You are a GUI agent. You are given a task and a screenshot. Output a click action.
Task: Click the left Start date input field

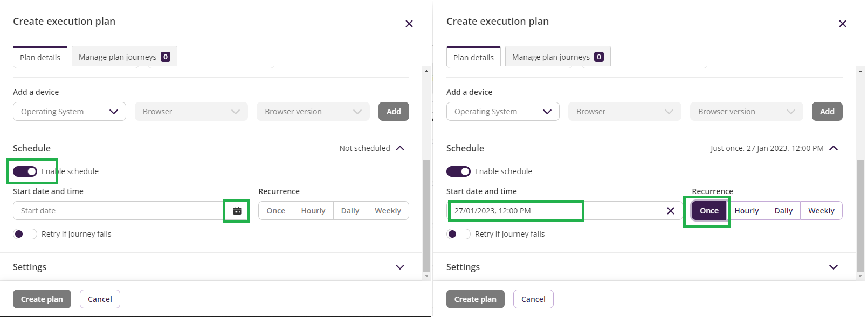[x=119, y=211]
